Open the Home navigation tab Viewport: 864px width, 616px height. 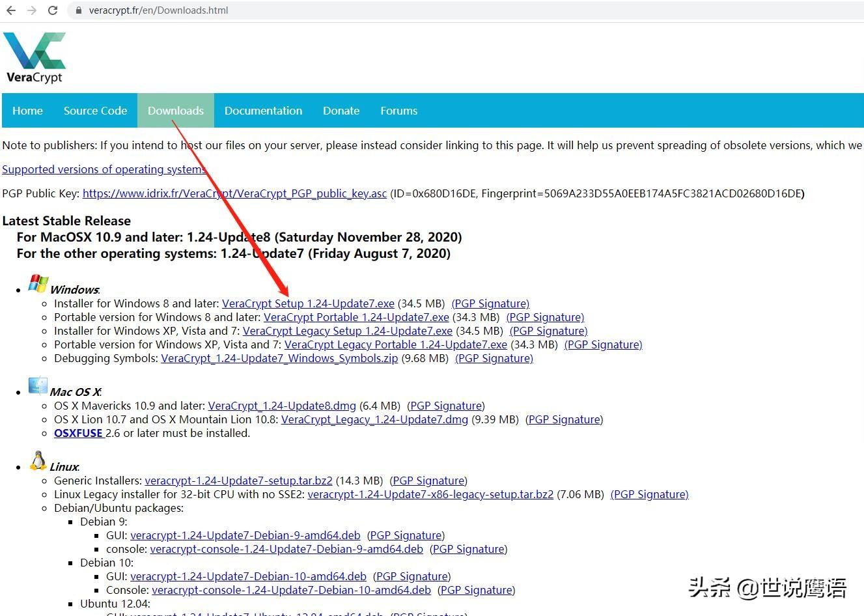27,110
